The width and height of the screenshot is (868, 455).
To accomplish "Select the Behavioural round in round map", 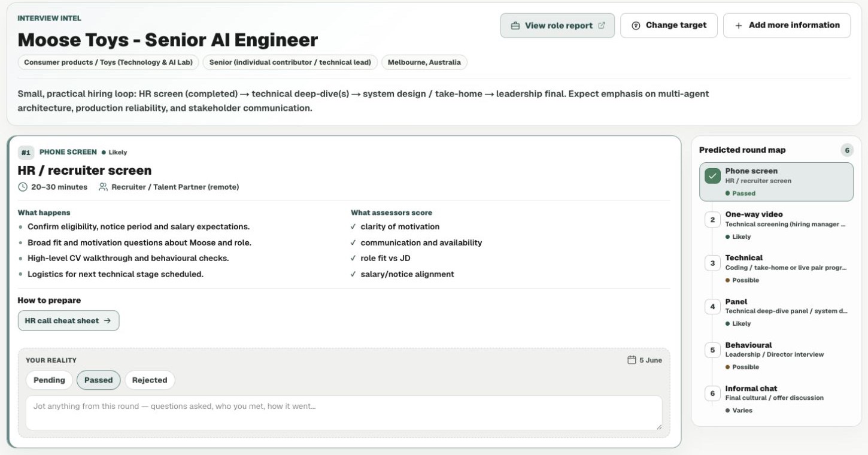I will click(x=776, y=356).
